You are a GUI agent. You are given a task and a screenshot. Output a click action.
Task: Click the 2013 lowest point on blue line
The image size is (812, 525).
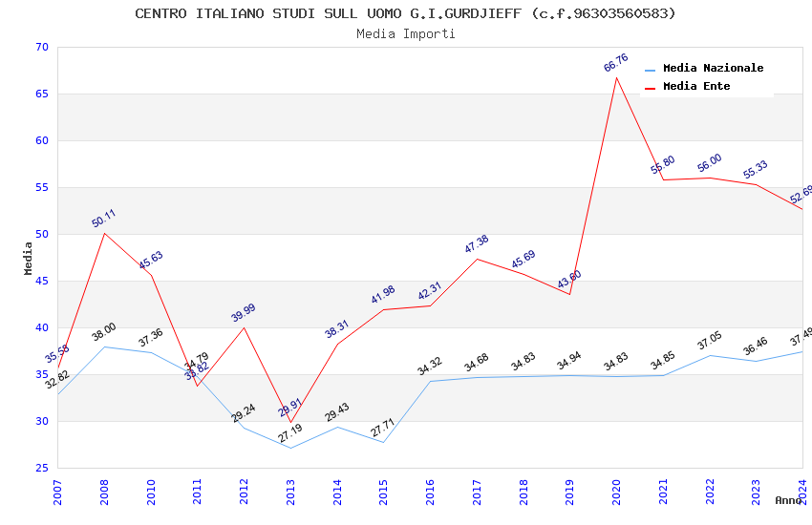pyautogui.click(x=290, y=448)
